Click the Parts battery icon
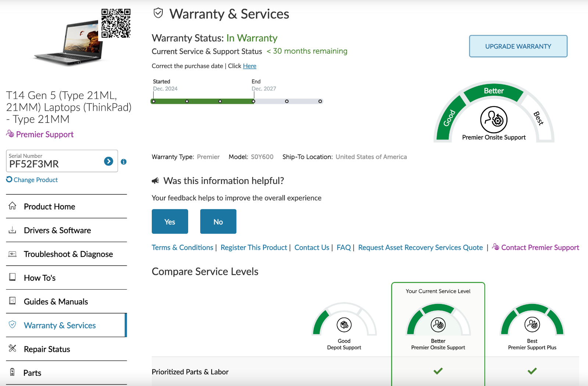Image resolution: width=588 pixels, height=386 pixels. pos(12,372)
